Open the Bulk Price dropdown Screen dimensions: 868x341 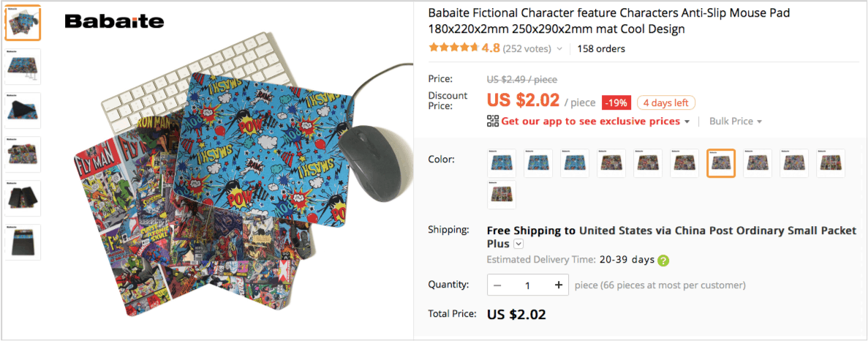pyautogui.click(x=735, y=121)
